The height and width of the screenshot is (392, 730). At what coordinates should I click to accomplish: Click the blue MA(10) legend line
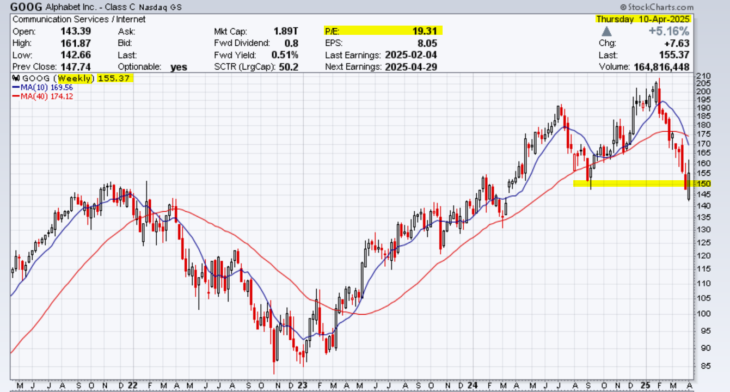click(16, 87)
